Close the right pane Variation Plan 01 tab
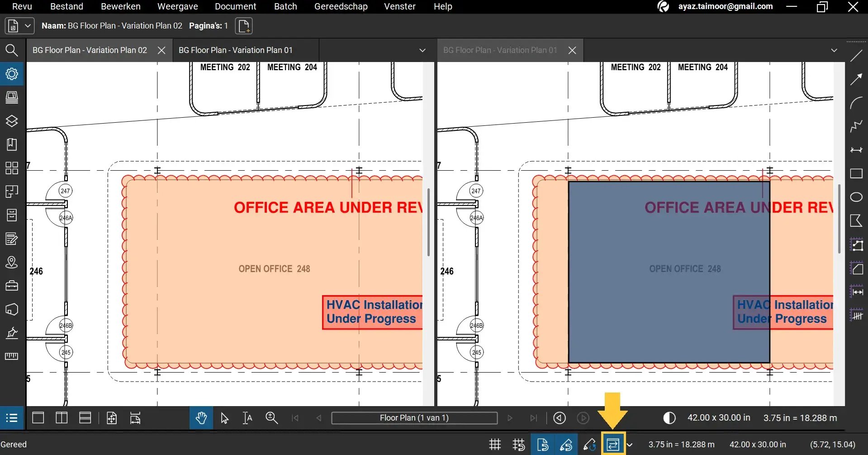This screenshot has width=868, height=455. (x=572, y=50)
